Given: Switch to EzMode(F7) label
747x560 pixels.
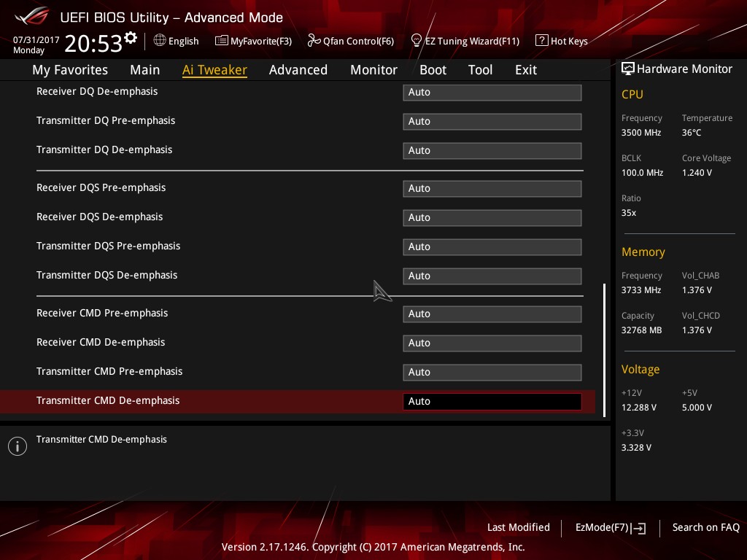Looking at the screenshot, I should [x=602, y=528].
